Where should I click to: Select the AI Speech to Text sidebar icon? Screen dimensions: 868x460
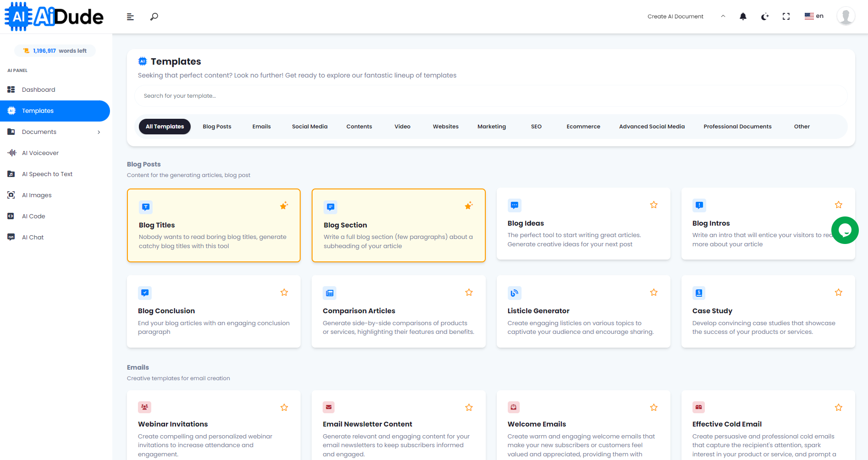11,174
